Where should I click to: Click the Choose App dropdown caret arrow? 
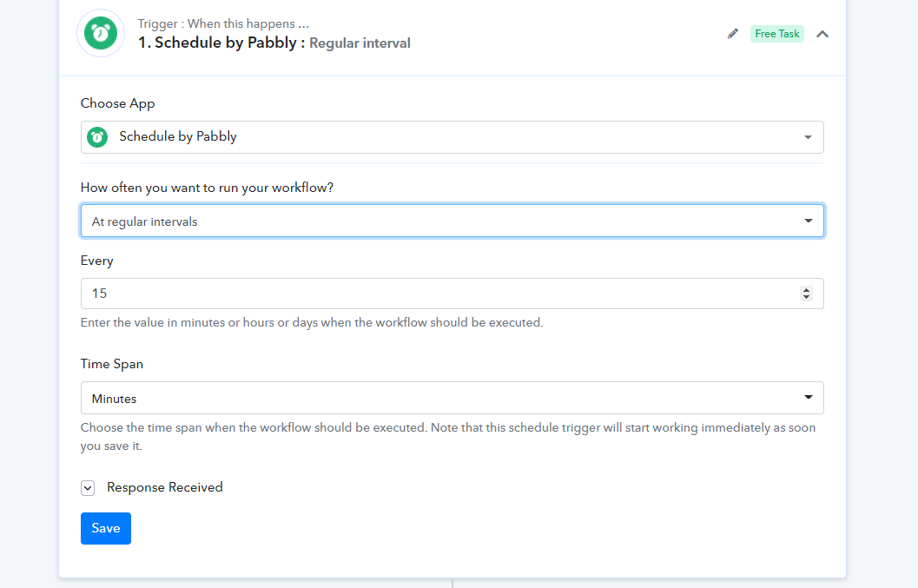tap(808, 137)
